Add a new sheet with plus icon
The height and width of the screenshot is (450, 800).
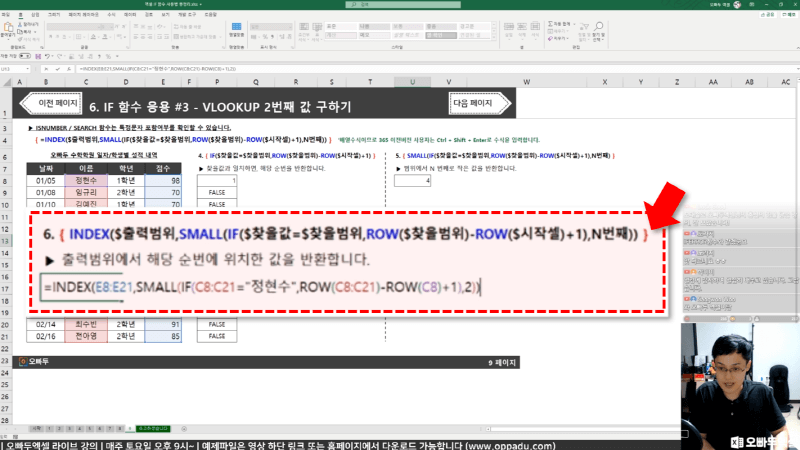click(x=184, y=429)
